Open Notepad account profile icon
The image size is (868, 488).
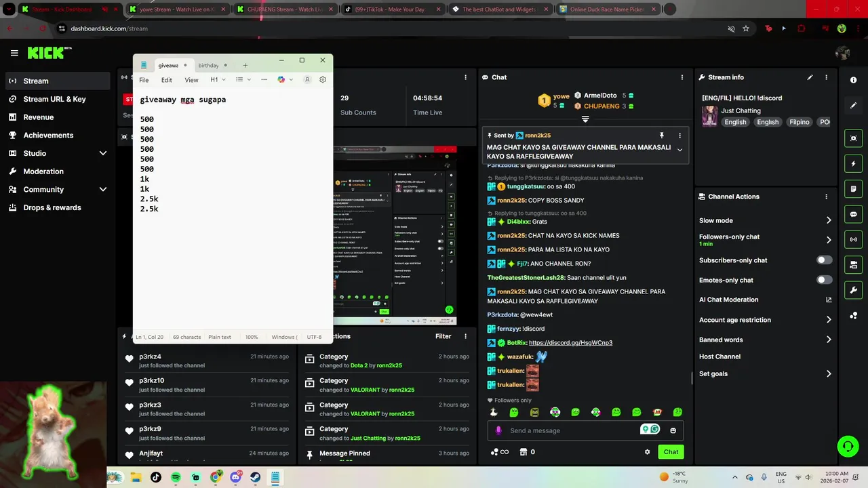point(307,79)
